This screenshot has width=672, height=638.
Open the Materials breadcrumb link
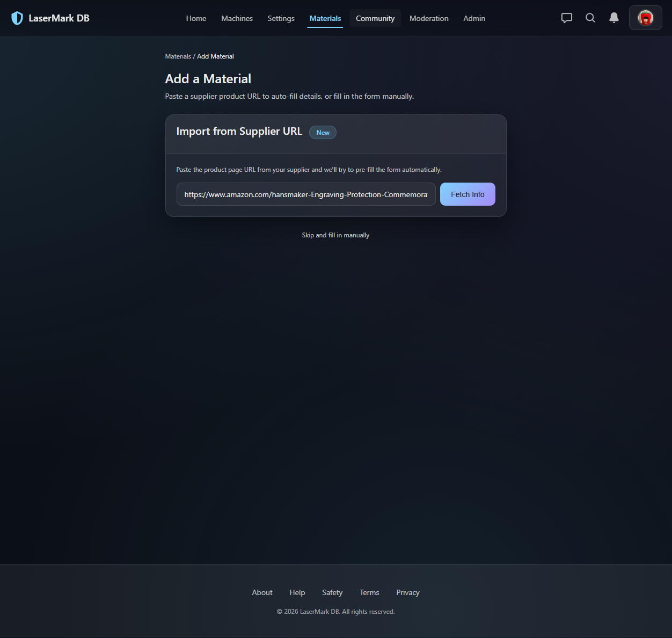(178, 56)
